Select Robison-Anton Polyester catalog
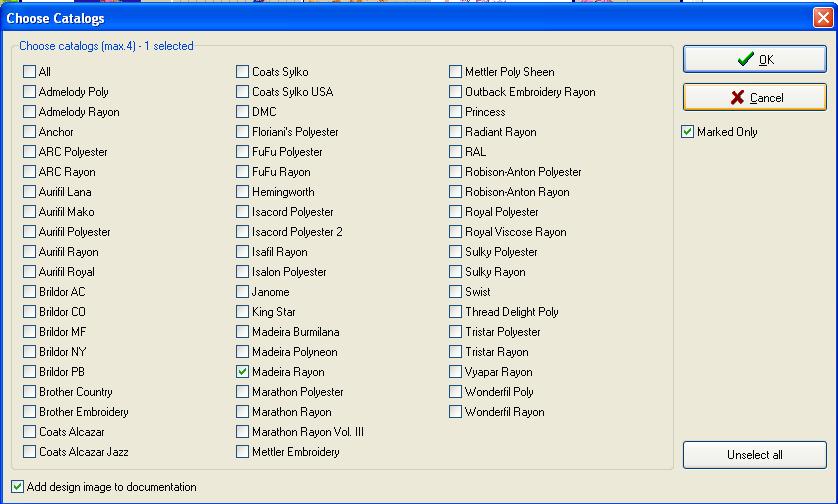 (455, 172)
